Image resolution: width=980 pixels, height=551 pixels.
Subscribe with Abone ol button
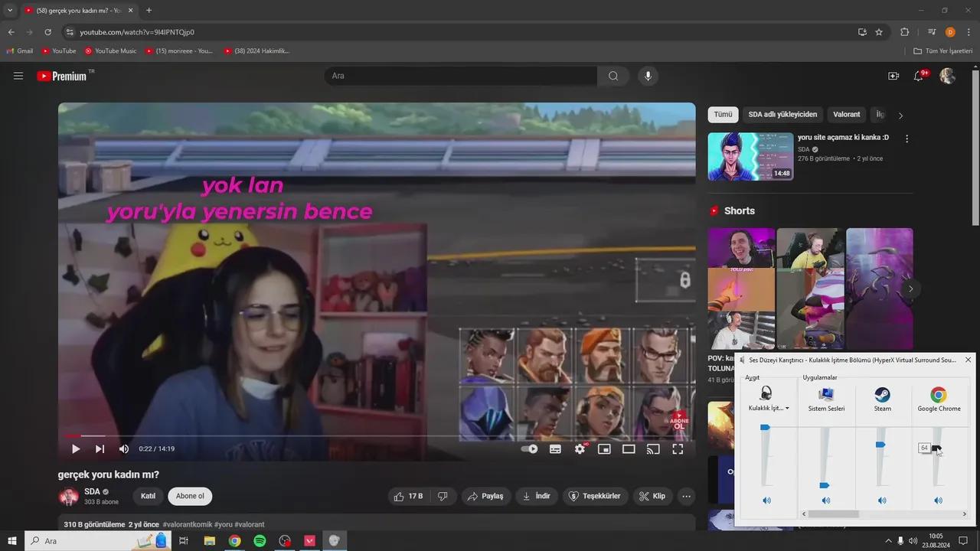click(x=190, y=496)
